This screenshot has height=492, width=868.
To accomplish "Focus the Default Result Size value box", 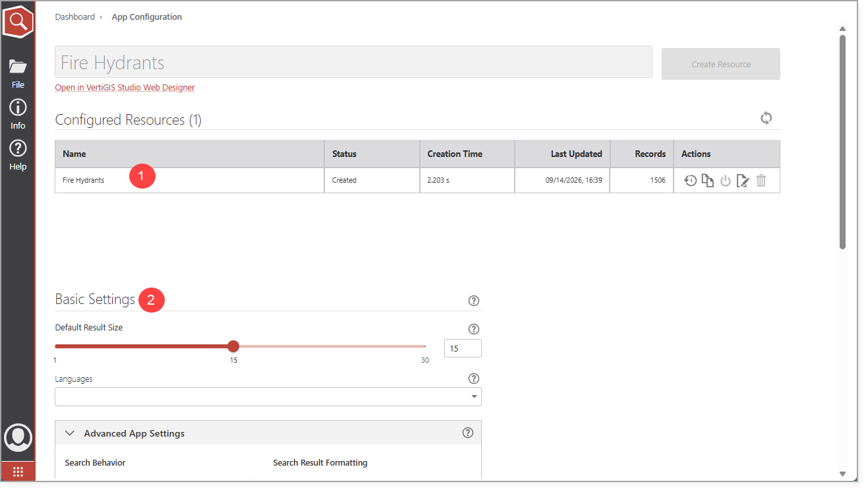I will (x=463, y=348).
